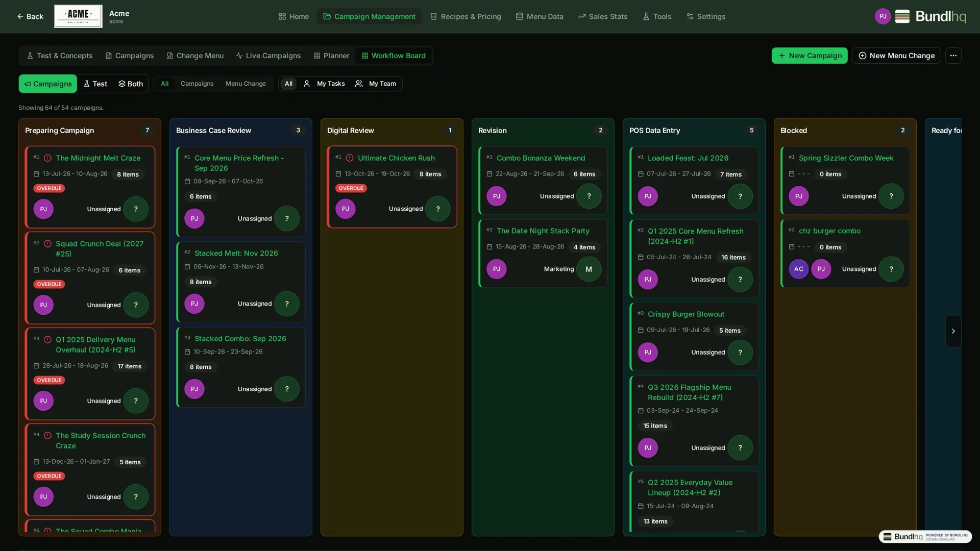Filter to My Tasks
The image size is (980, 551).
[324, 84]
